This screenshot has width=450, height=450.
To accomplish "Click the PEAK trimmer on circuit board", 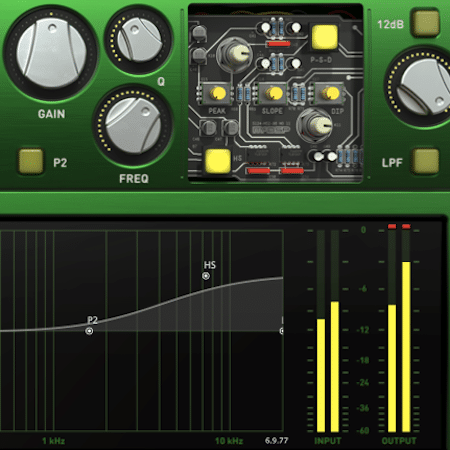I will [x=217, y=93].
